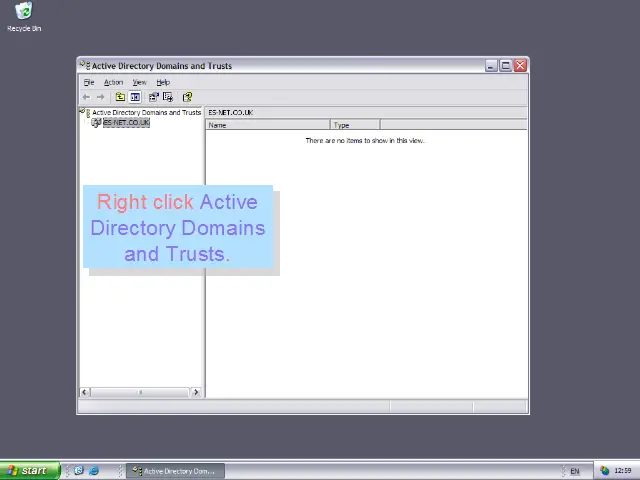Screen dimensions: 640x480
Task: Click the root node icon in console tree
Action: pyautogui.click(x=84, y=112)
